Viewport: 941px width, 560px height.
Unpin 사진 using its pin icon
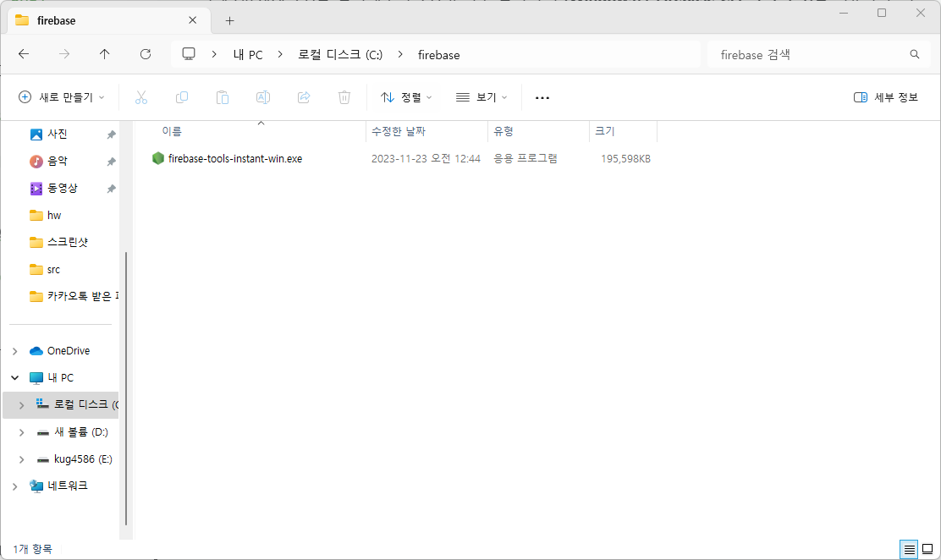pyautogui.click(x=111, y=135)
